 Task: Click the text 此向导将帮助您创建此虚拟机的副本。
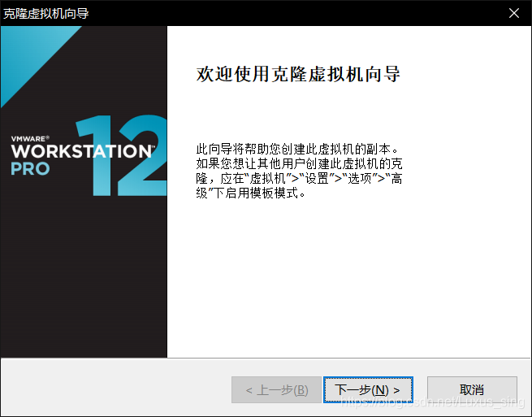[297, 149]
